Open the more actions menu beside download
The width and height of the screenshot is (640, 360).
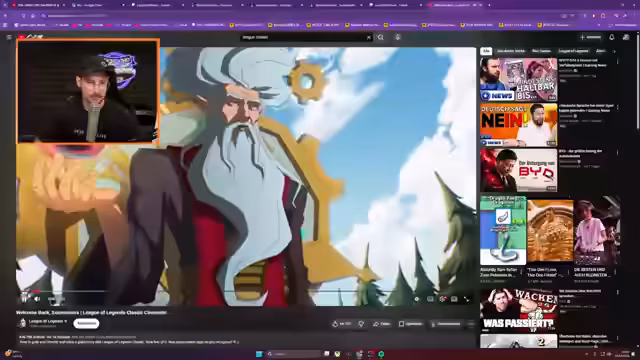pyautogui.click(x=471, y=324)
